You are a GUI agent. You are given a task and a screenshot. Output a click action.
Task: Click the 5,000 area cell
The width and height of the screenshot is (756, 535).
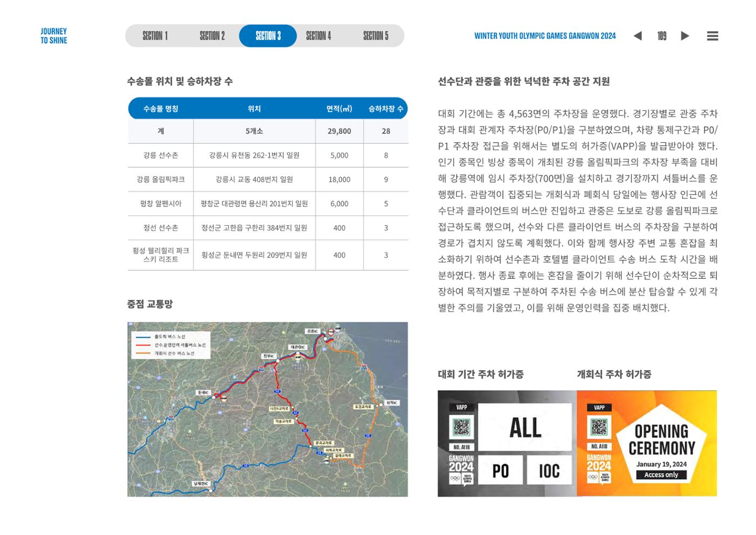339,156
